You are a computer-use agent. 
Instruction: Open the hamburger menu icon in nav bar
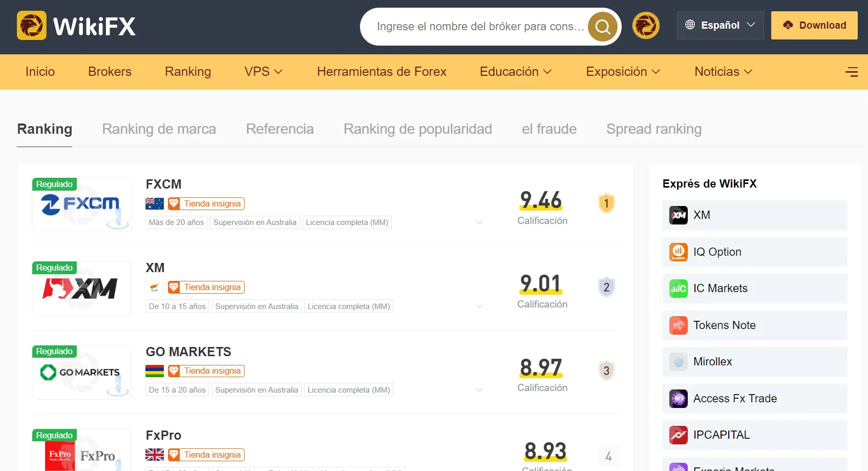click(851, 72)
